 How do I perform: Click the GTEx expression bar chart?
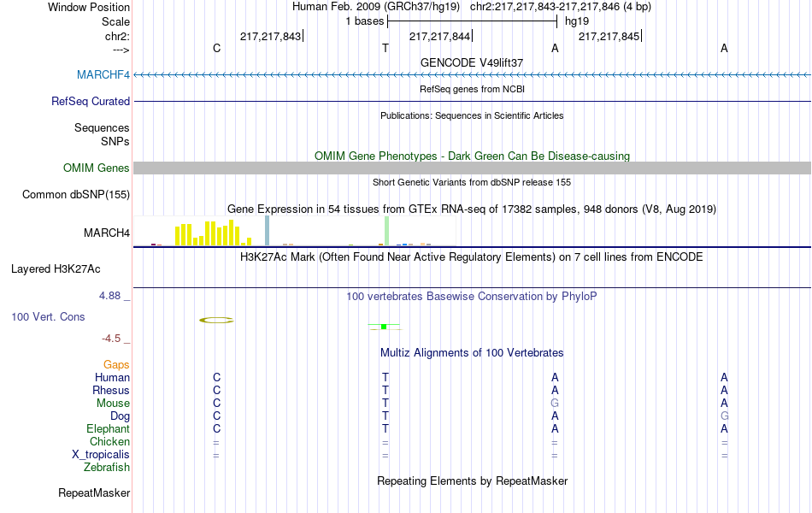295,231
